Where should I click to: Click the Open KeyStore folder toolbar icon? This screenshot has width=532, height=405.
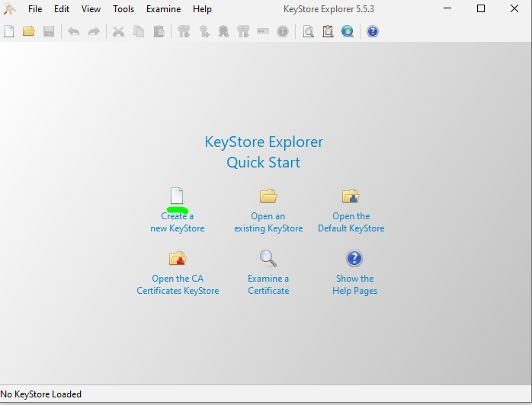(29, 31)
